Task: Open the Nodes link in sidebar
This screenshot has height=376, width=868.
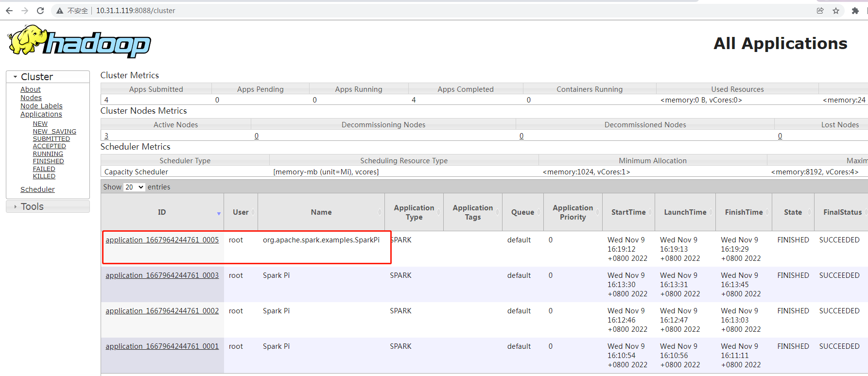Action: [x=31, y=98]
